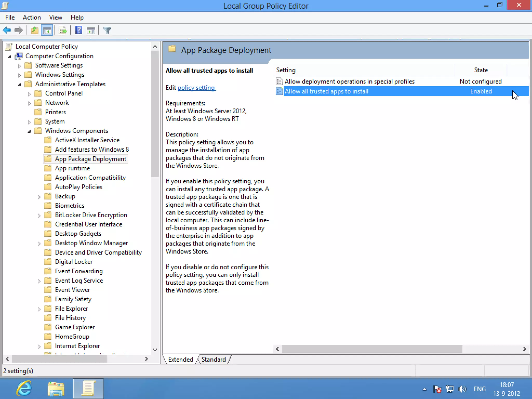Viewport: 532px width, 399px height.
Task: Click the Up one level folder icon
Action: click(35, 30)
